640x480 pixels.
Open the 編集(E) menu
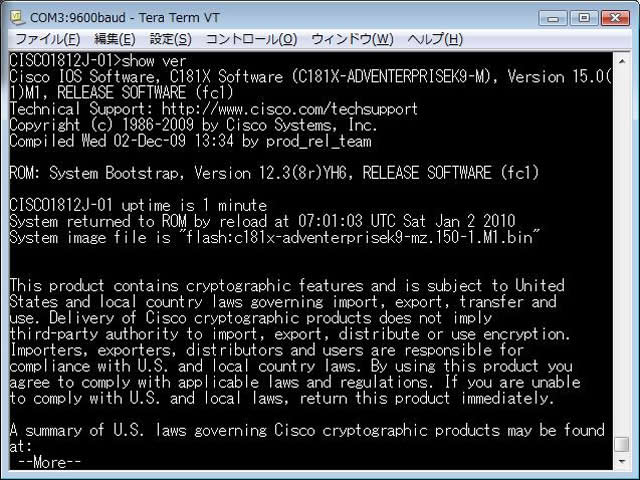[x=114, y=39]
